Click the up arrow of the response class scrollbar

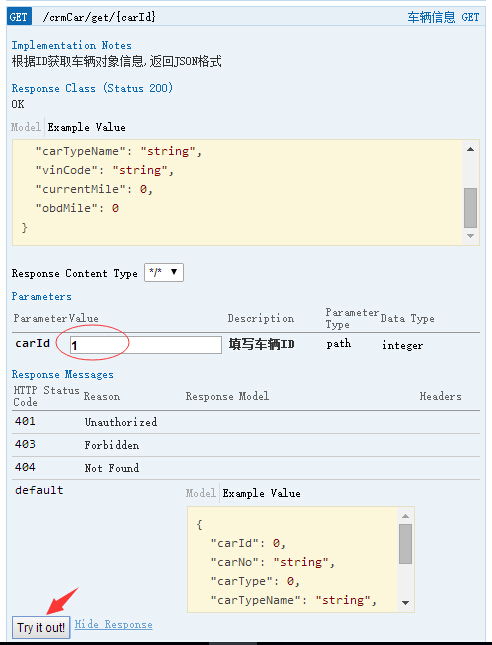471,149
